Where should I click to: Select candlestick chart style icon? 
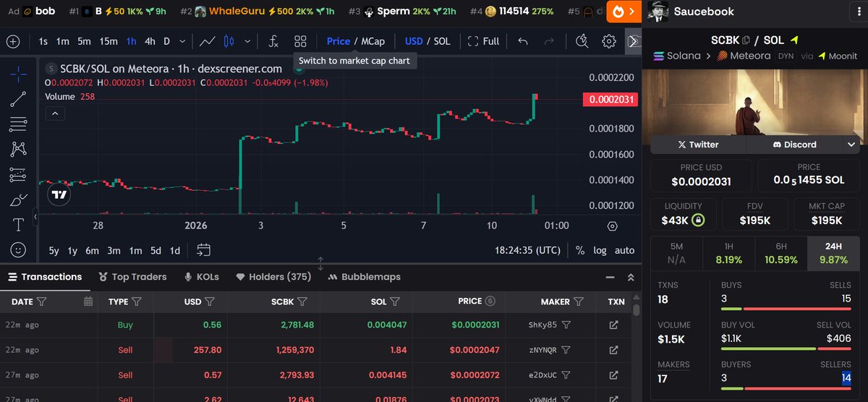pyautogui.click(x=229, y=41)
